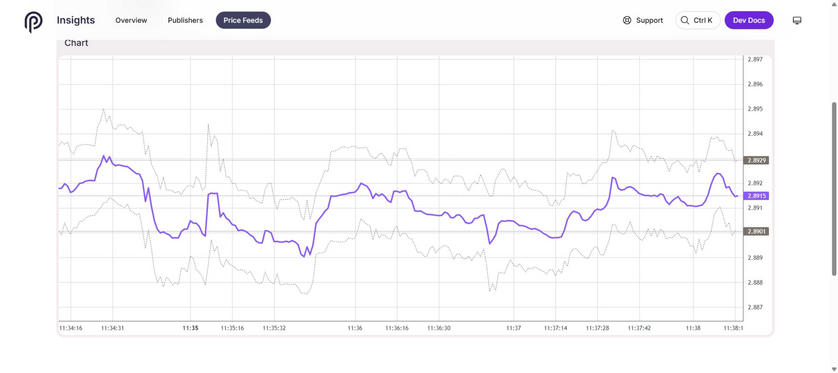Image resolution: width=838 pixels, height=373 pixels.
Task: Click the page's vertical scrollbar thumb
Action: tap(834, 188)
